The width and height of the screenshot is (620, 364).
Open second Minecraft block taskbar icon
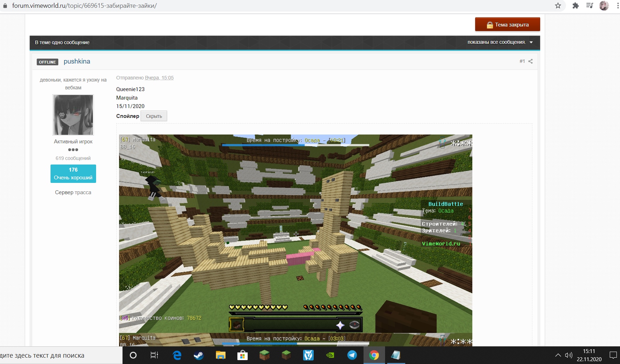pyautogui.click(x=286, y=355)
